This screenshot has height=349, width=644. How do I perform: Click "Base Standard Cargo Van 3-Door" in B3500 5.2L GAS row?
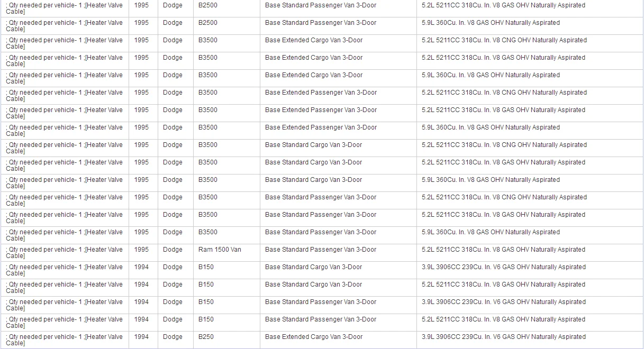click(313, 162)
